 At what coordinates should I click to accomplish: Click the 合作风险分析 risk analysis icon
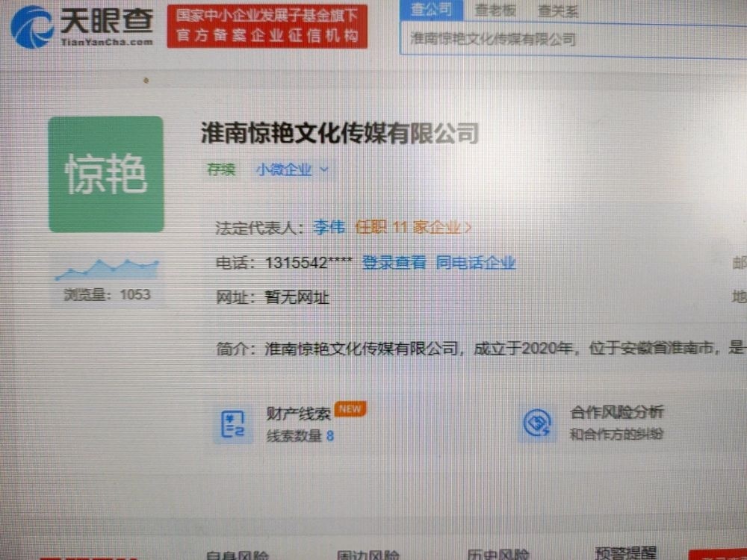coord(536,423)
